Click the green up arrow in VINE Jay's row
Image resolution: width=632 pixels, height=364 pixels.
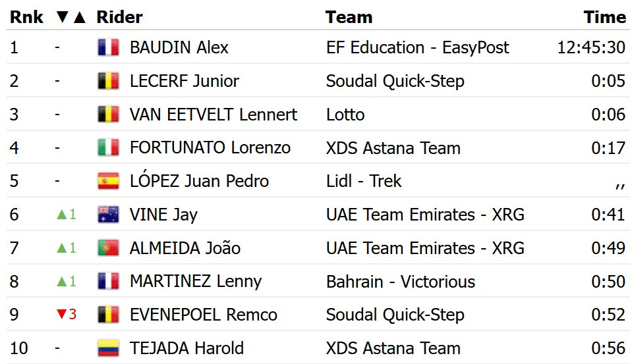61,215
